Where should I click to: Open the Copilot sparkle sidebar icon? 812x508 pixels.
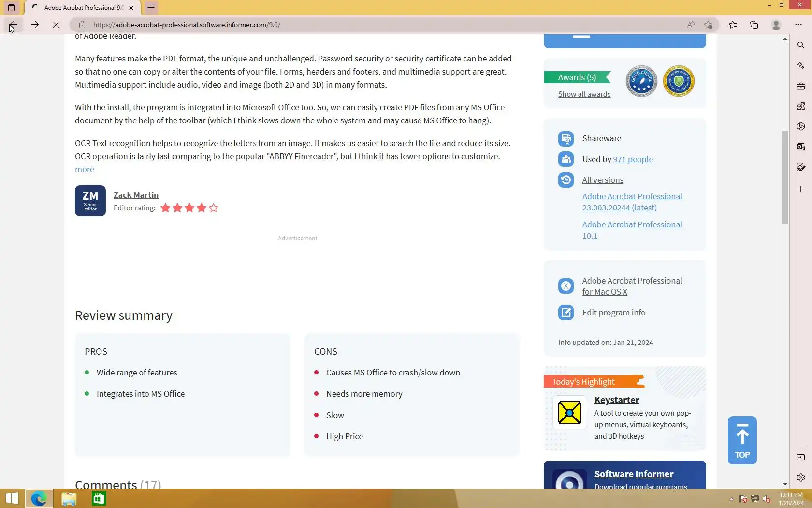point(801,65)
